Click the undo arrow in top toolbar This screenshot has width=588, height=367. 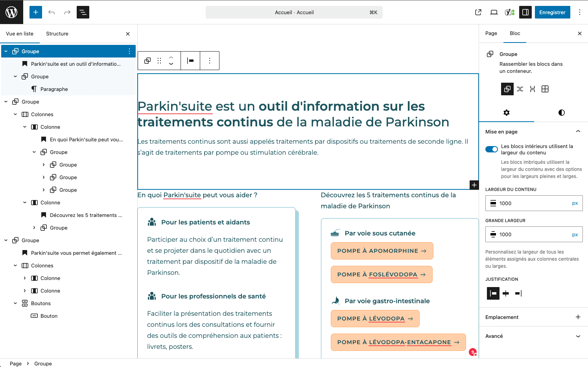click(x=52, y=12)
